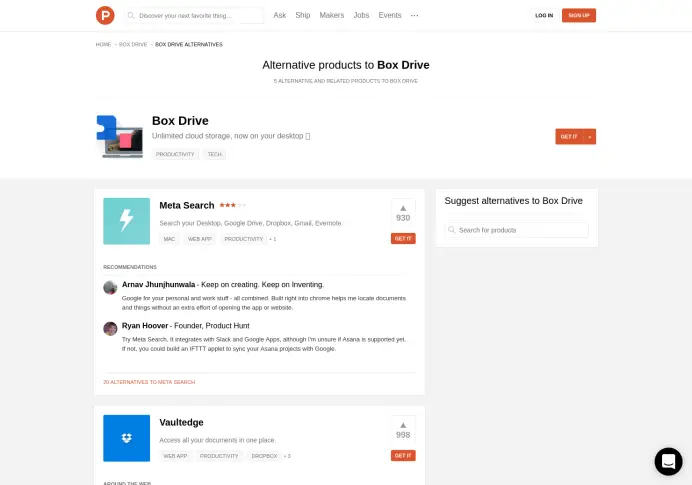Select the MAC tag on Meta Search
This screenshot has height=485, width=692.
click(x=169, y=239)
